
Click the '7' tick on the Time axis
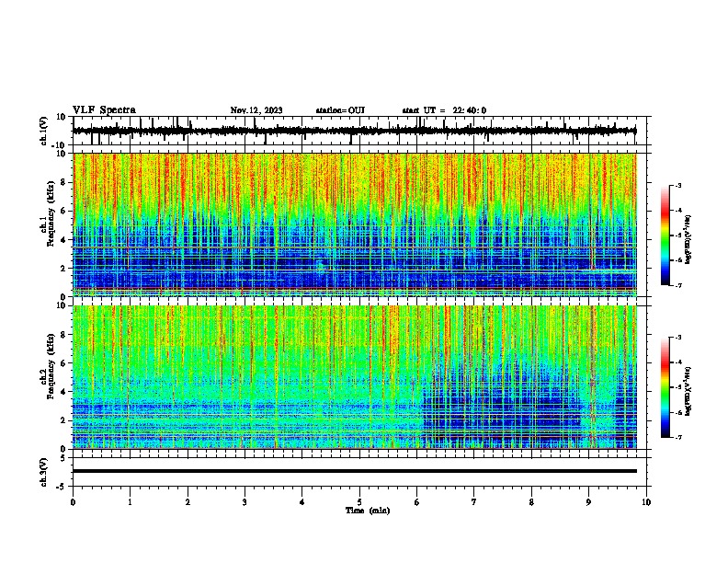474,502
